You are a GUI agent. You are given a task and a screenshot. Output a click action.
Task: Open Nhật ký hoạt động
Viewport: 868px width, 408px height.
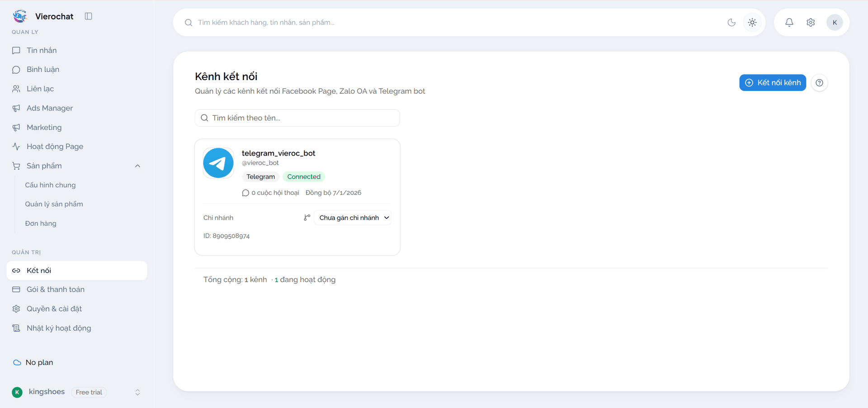pos(77,328)
